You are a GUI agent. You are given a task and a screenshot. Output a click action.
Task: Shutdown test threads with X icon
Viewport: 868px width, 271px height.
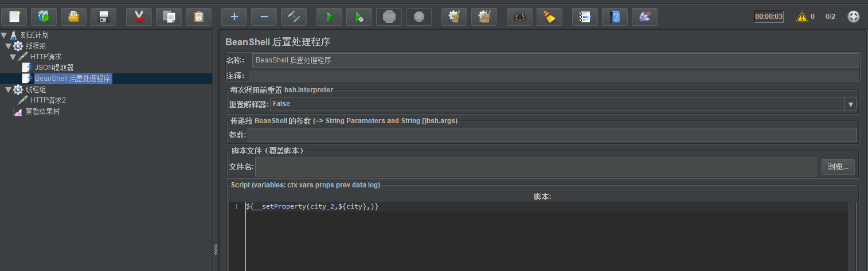point(419,17)
